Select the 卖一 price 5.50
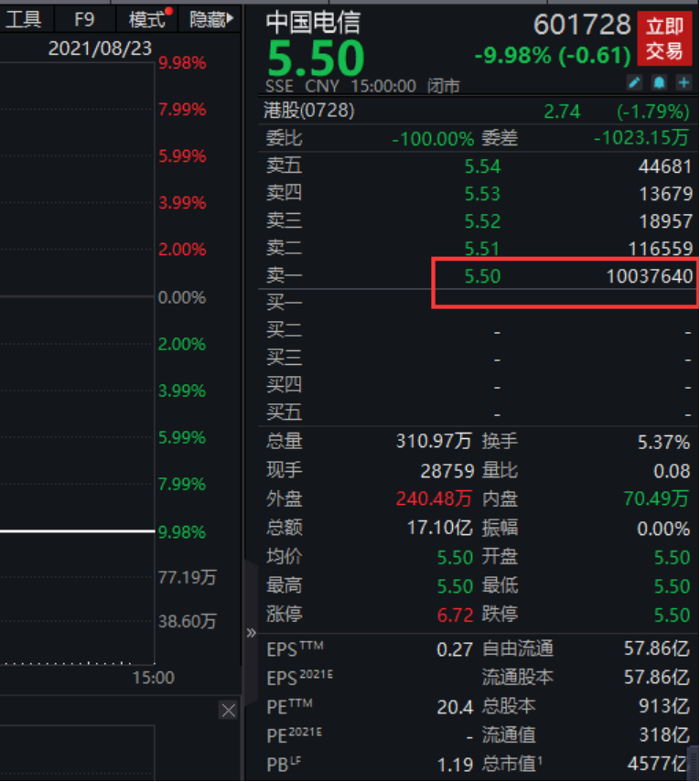700x782 pixels. click(482, 276)
